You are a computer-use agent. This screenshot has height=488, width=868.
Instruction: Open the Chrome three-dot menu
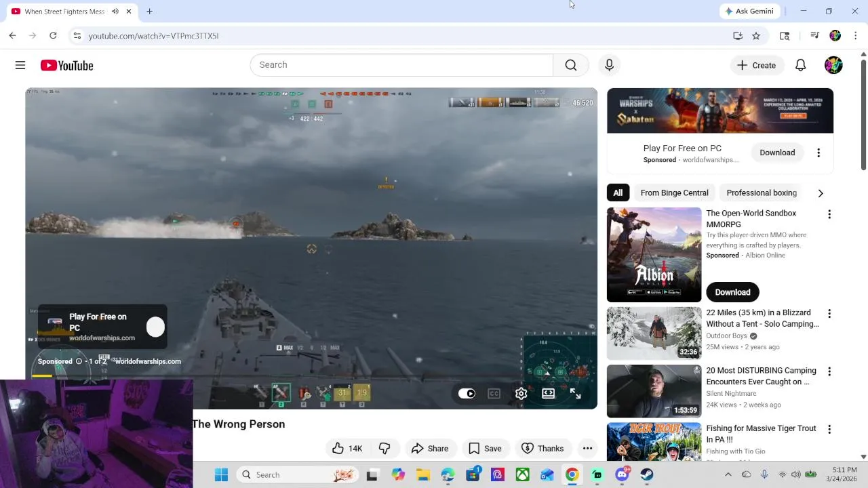pyautogui.click(x=856, y=36)
